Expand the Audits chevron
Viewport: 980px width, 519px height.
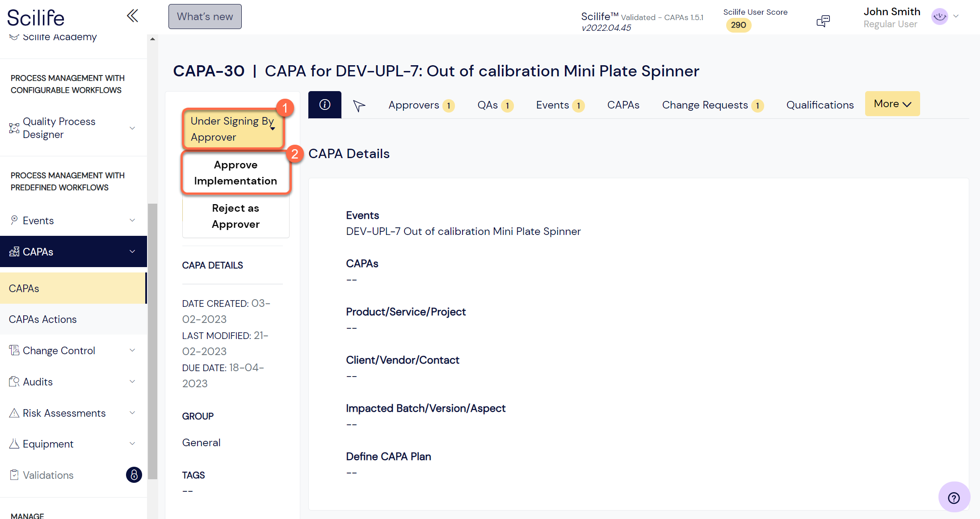coord(132,381)
